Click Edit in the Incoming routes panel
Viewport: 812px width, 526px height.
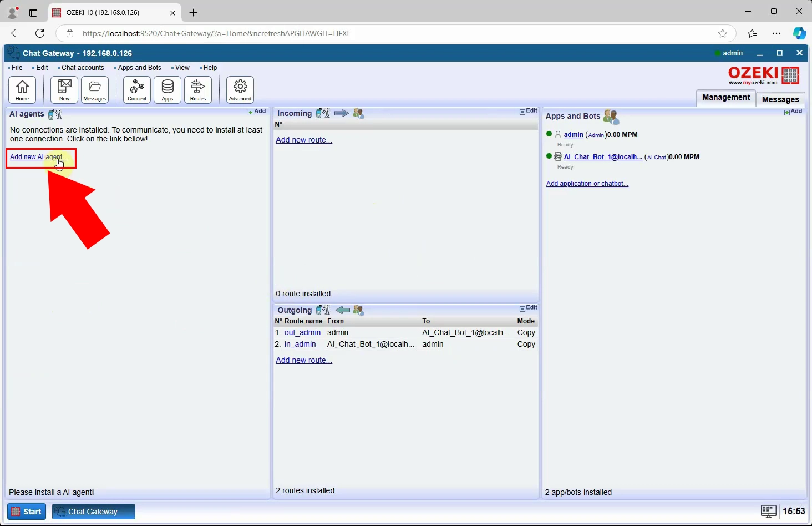click(x=529, y=111)
